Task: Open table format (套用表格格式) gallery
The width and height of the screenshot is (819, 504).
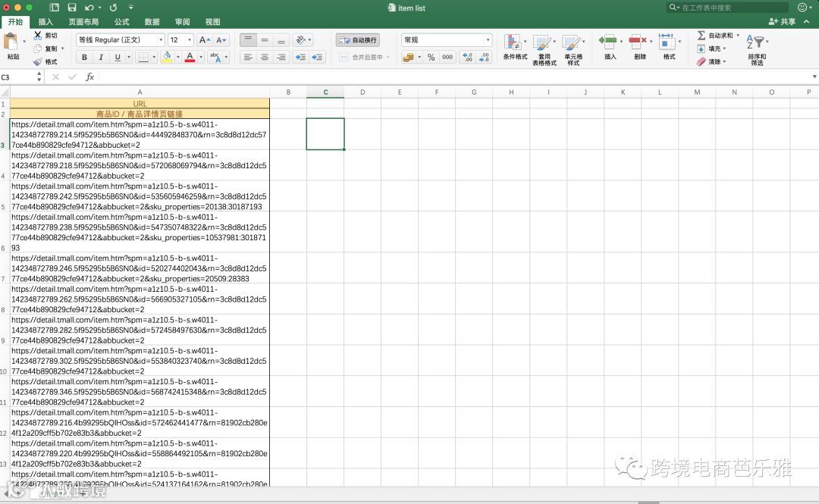Action: [544, 49]
